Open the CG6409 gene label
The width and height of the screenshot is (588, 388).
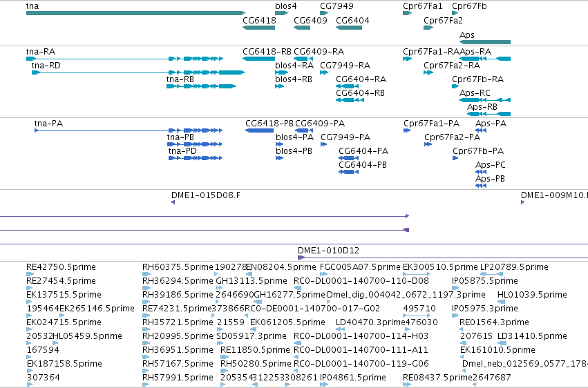tap(310, 20)
